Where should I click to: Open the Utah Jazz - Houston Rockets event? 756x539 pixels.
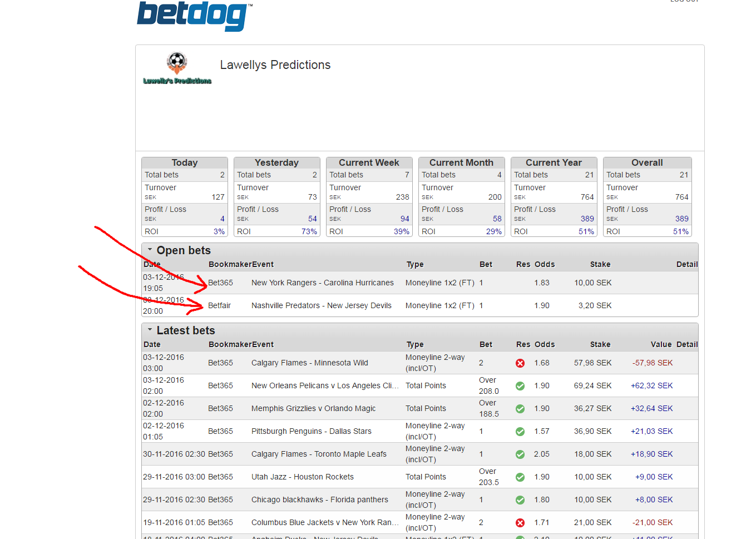[x=303, y=477]
